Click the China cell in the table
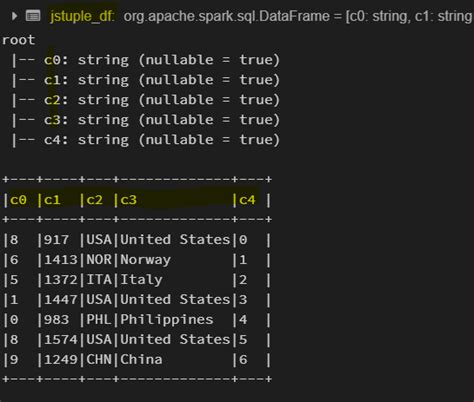The width and height of the screenshot is (474, 402). (141, 359)
